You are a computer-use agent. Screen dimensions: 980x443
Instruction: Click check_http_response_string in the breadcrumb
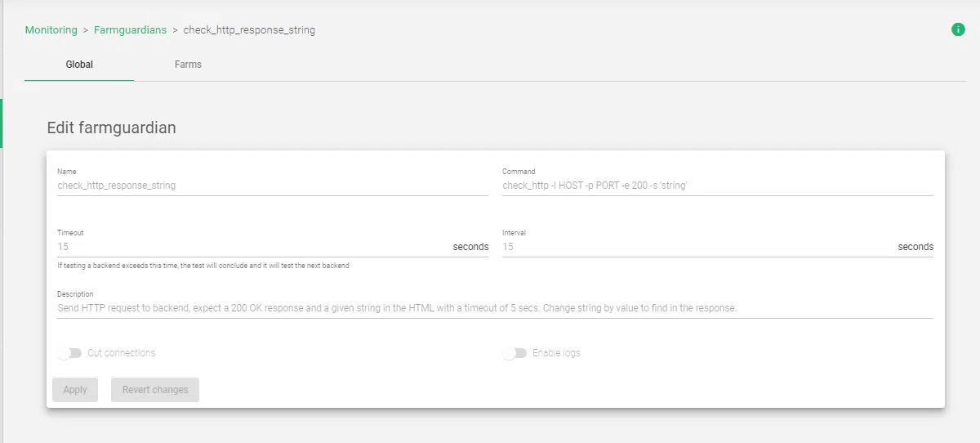tap(249, 30)
